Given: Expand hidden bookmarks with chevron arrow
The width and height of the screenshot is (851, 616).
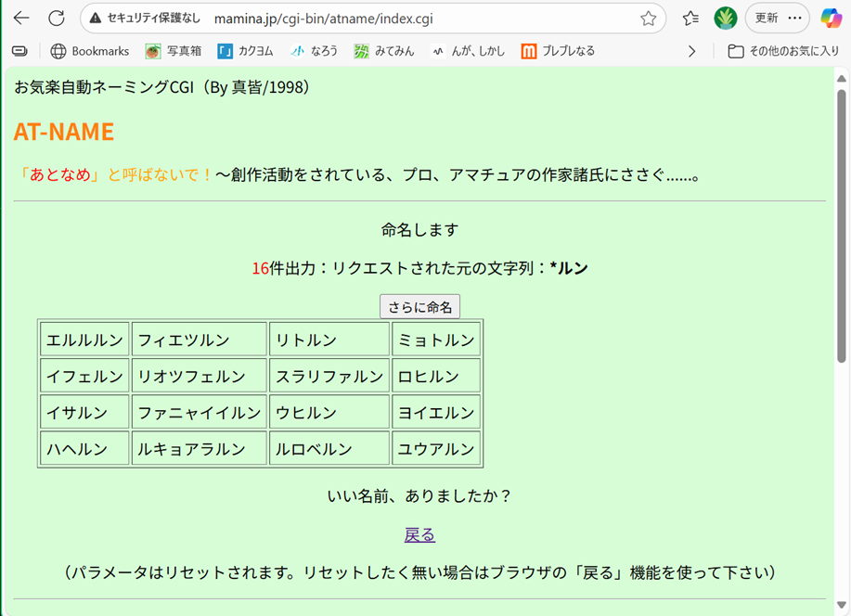Looking at the screenshot, I should point(691,51).
